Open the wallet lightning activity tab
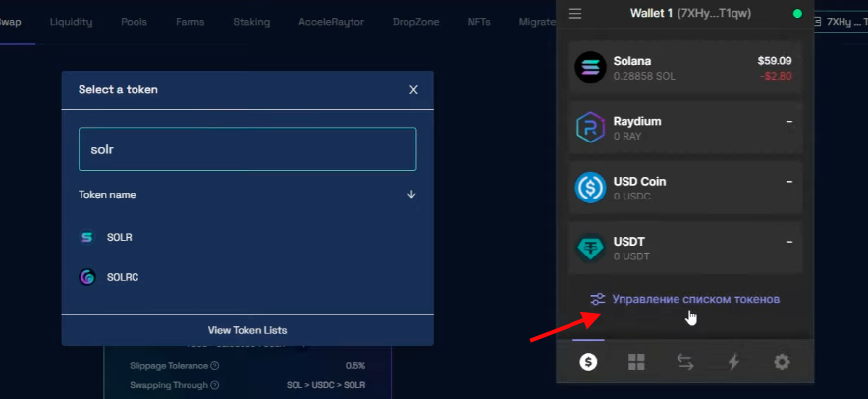868x399 pixels. pyautogui.click(x=733, y=362)
